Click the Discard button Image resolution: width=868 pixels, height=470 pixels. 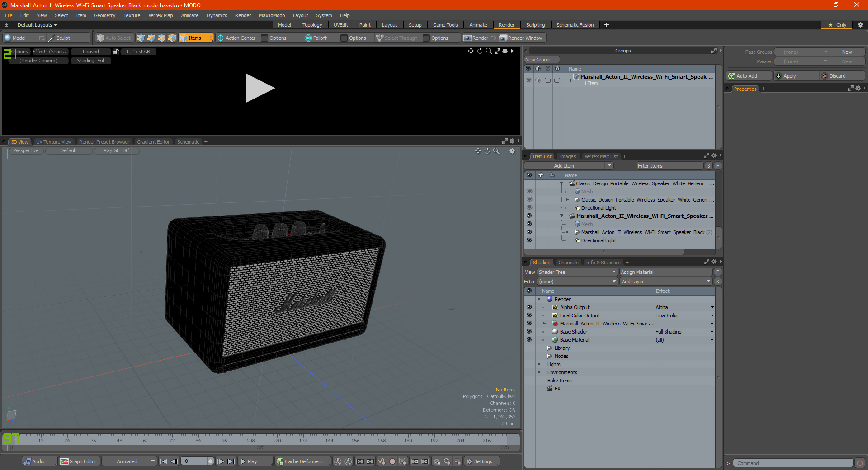click(841, 76)
